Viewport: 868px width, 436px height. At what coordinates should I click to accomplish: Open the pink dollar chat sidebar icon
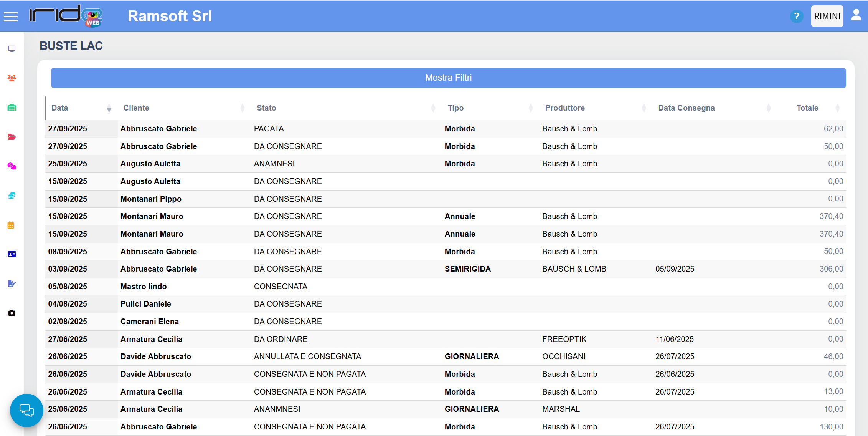tap(12, 166)
